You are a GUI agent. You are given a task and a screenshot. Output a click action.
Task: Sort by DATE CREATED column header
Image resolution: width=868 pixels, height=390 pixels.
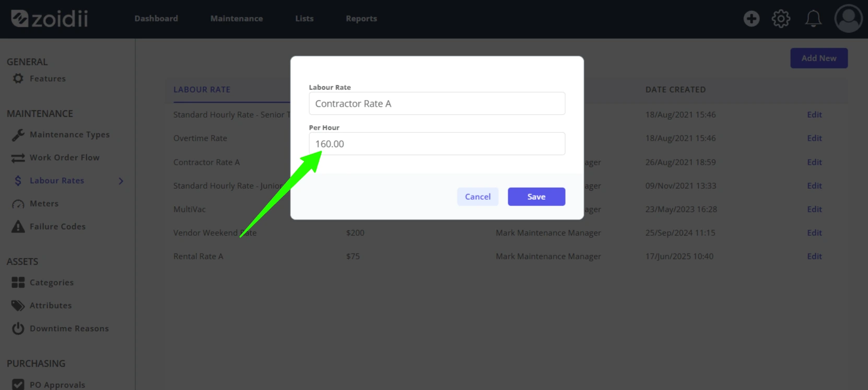tap(675, 89)
